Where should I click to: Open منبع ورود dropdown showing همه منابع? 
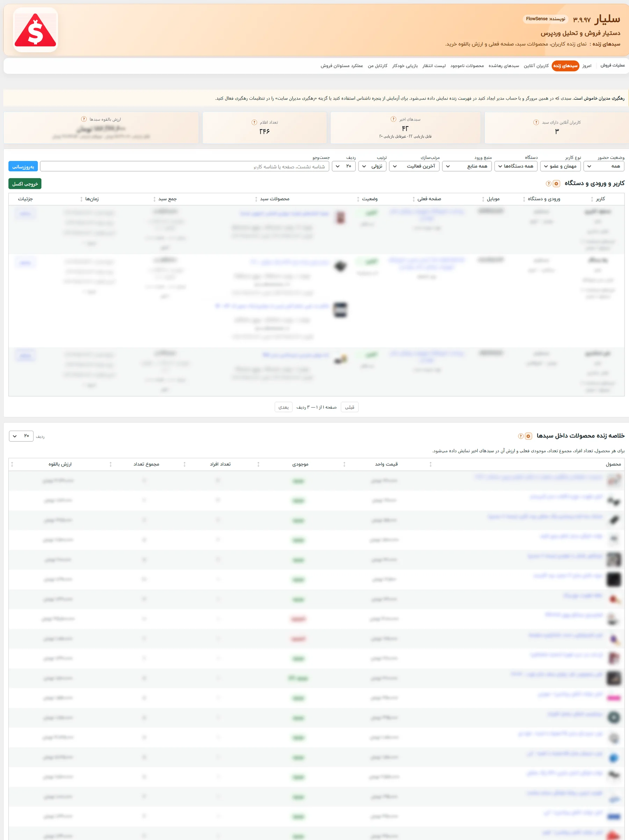(467, 166)
